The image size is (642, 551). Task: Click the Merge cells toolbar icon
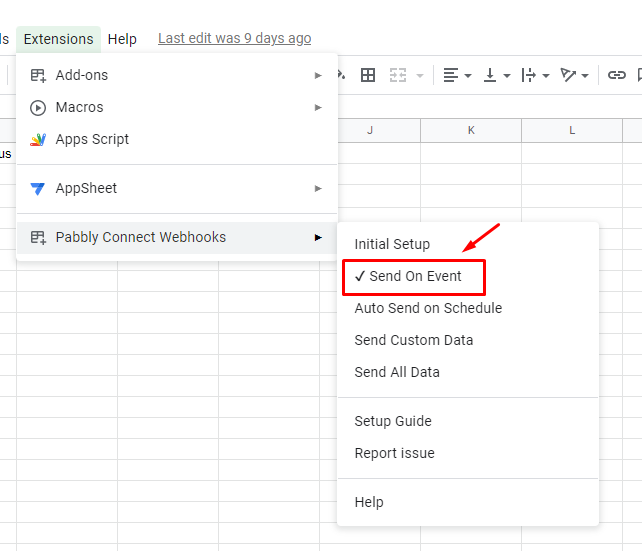pyautogui.click(x=398, y=75)
